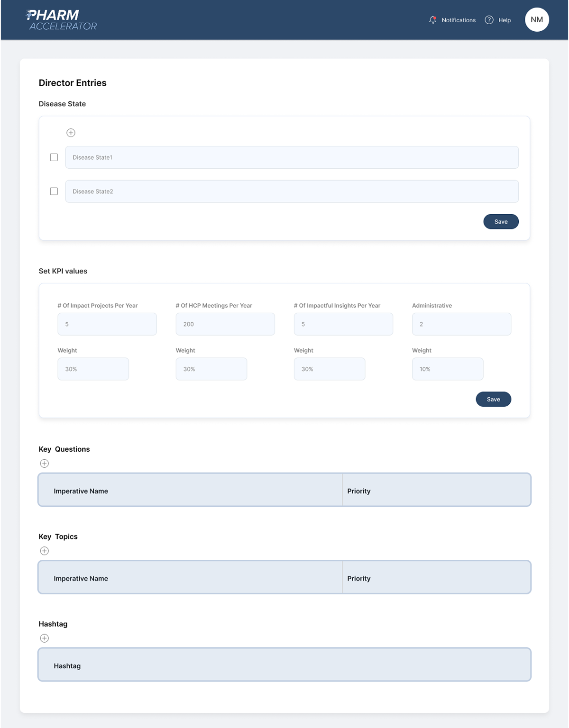The image size is (569, 728).
Task: Click Imperative Name header in Key Topics
Action: click(81, 579)
